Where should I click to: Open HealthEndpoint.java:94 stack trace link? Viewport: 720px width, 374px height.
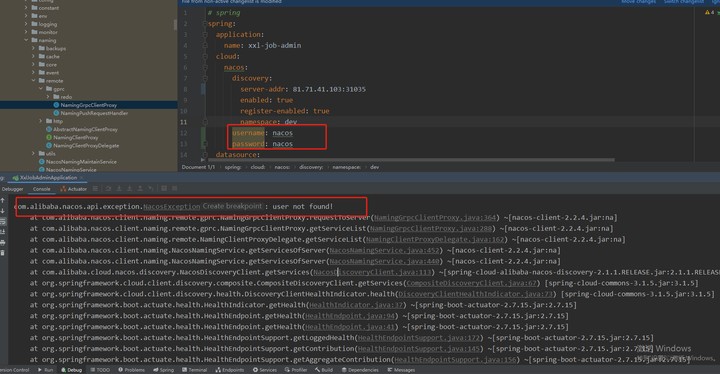350,316
